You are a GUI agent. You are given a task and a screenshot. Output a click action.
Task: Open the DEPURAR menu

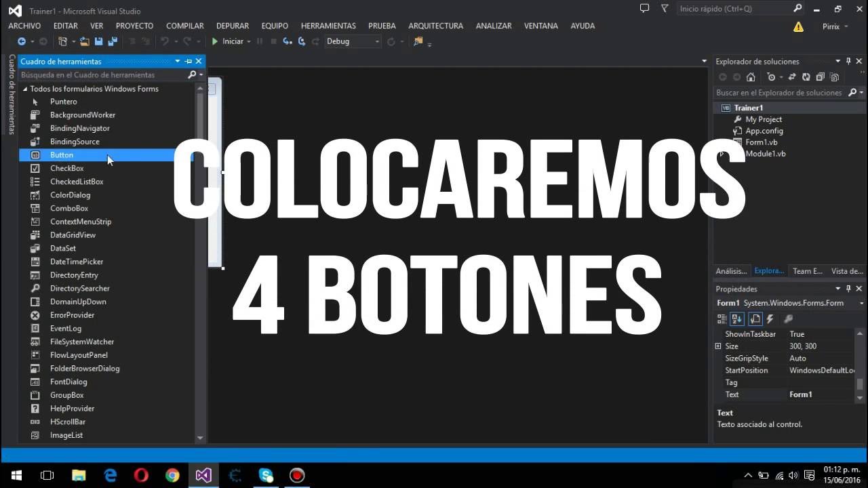pos(233,26)
